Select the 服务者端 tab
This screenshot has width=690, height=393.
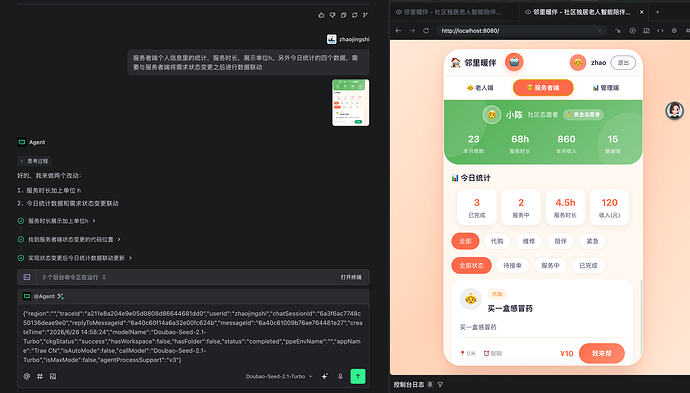543,88
